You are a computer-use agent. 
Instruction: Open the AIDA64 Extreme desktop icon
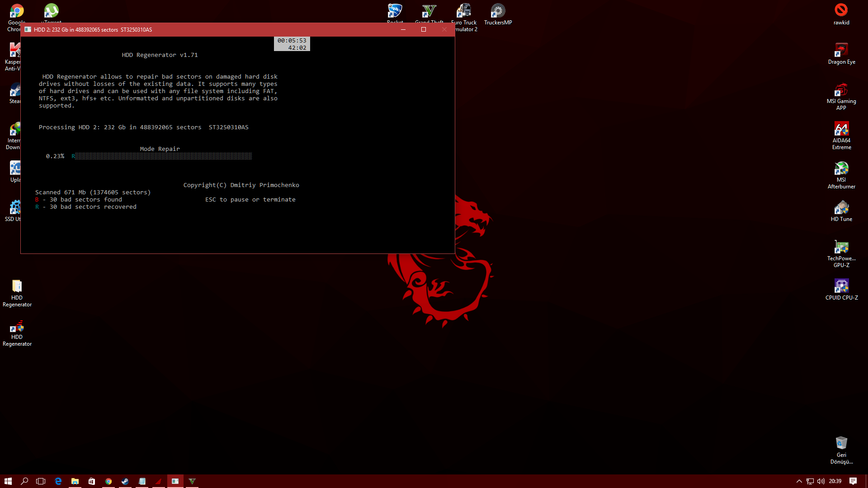pyautogui.click(x=841, y=129)
